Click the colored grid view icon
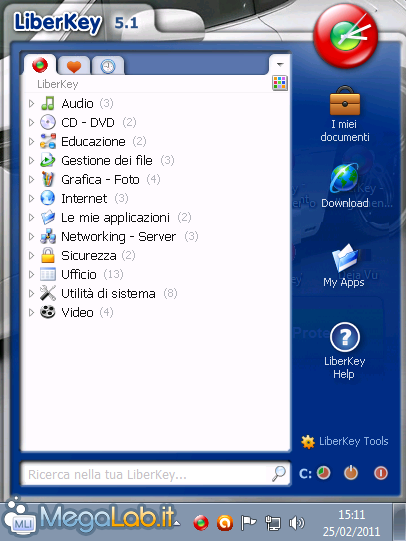The height and width of the screenshot is (541, 406). pos(280,83)
